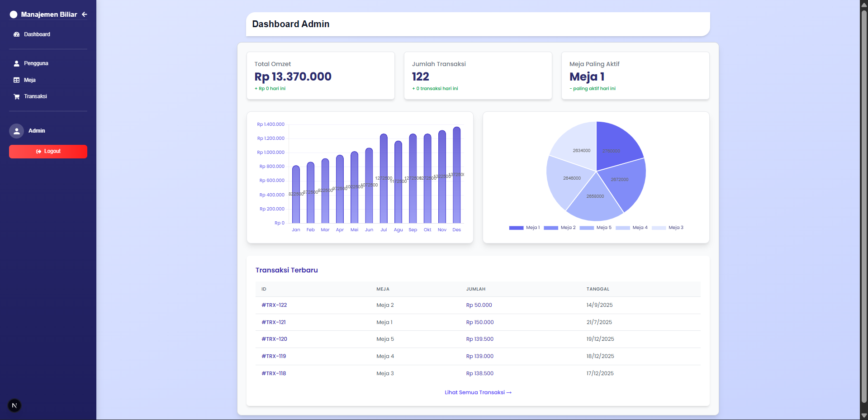868x420 pixels.
Task: Click the Meja 5 legend color swatch
Action: coord(587,228)
